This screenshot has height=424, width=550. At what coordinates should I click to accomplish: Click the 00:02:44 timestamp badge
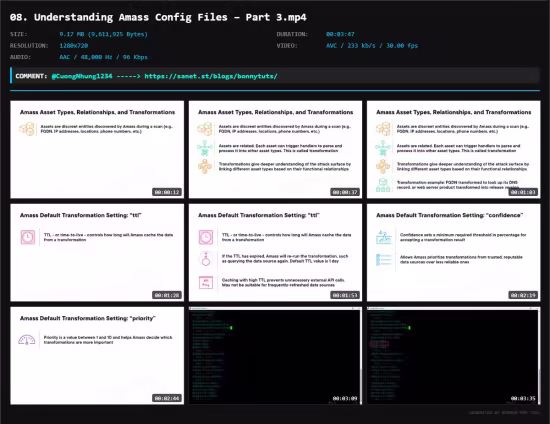tap(167, 398)
